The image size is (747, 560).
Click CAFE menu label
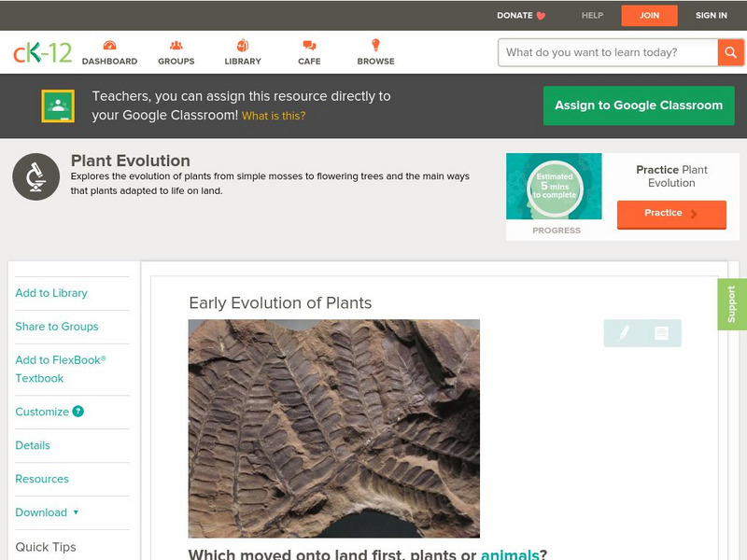tap(309, 62)
